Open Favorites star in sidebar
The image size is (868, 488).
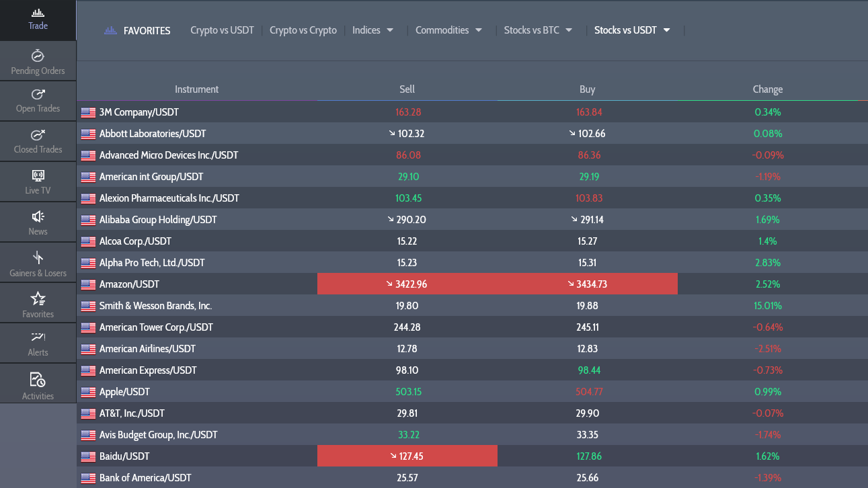pos(38,303)
